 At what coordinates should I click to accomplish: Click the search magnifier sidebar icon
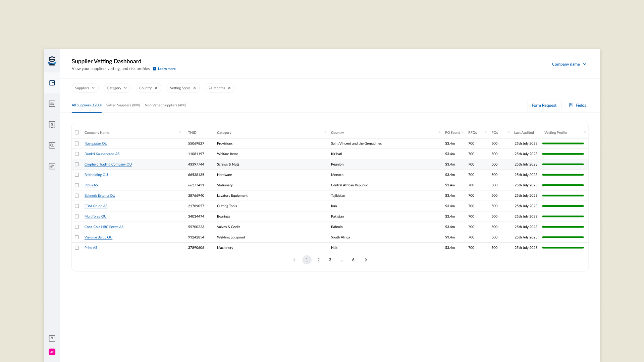52,145
